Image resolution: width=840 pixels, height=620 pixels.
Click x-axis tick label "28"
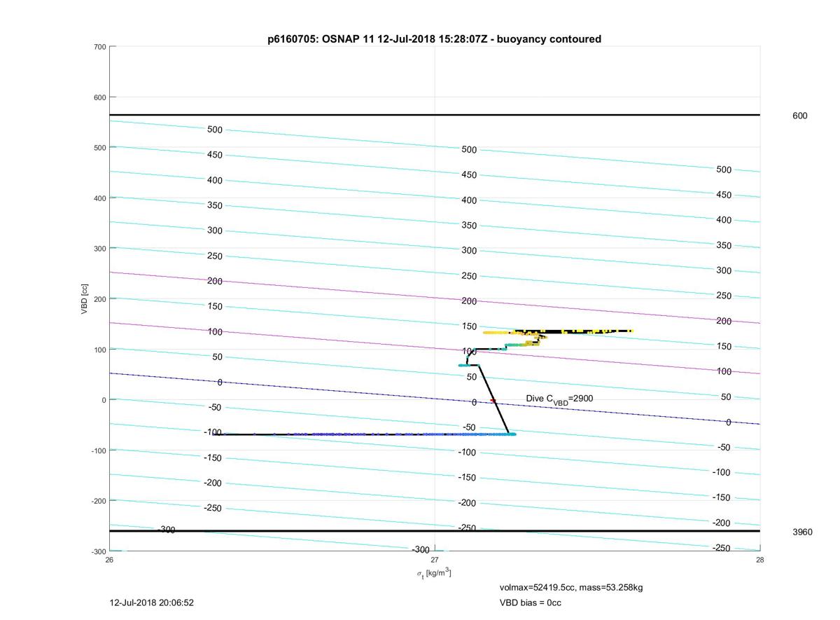759,560
